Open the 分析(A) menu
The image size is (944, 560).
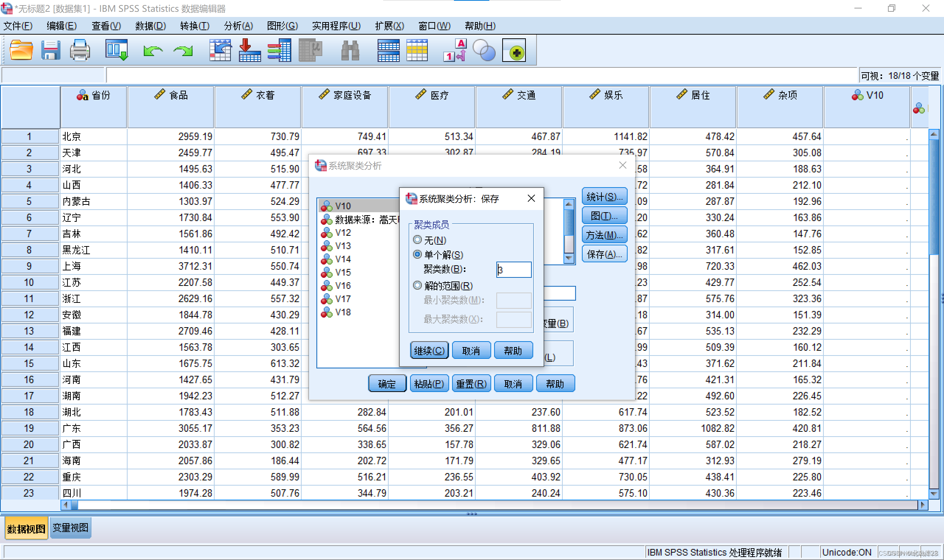coord(238,26)
